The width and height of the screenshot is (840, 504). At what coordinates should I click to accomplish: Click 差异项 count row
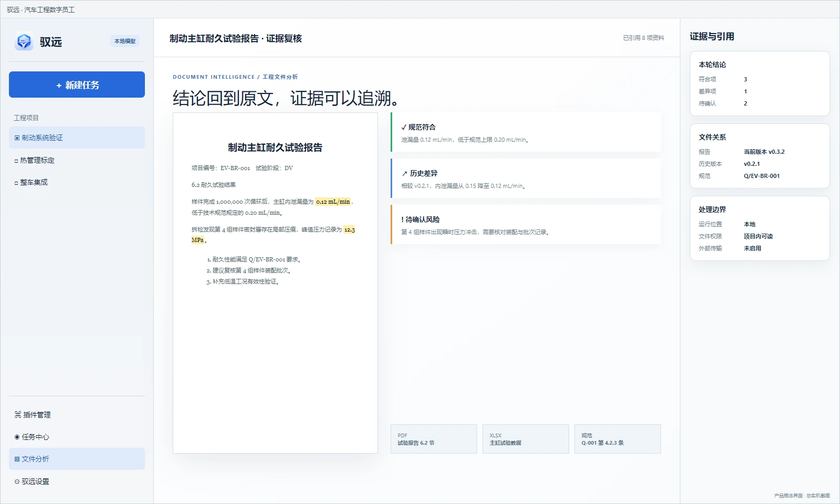[x=760, y=91]
